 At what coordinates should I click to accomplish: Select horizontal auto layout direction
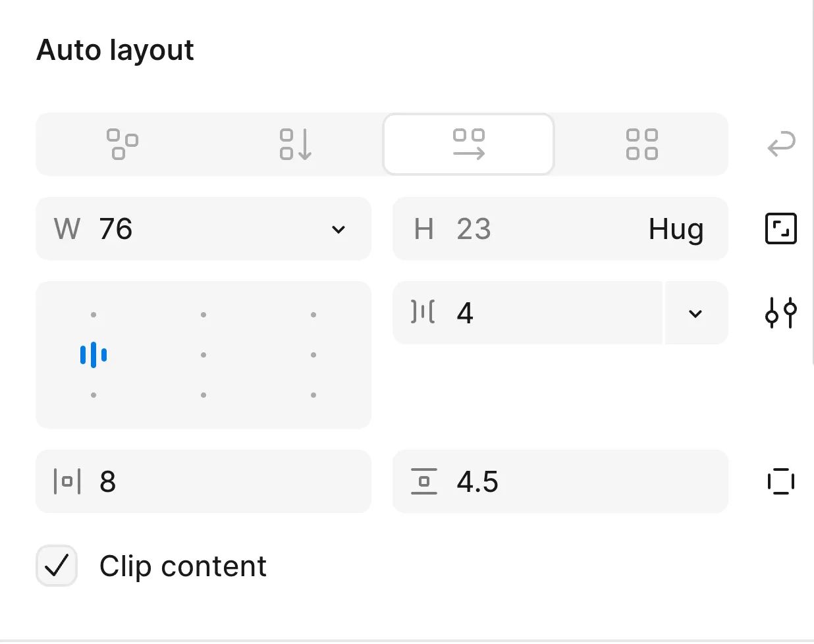[468, 144]
